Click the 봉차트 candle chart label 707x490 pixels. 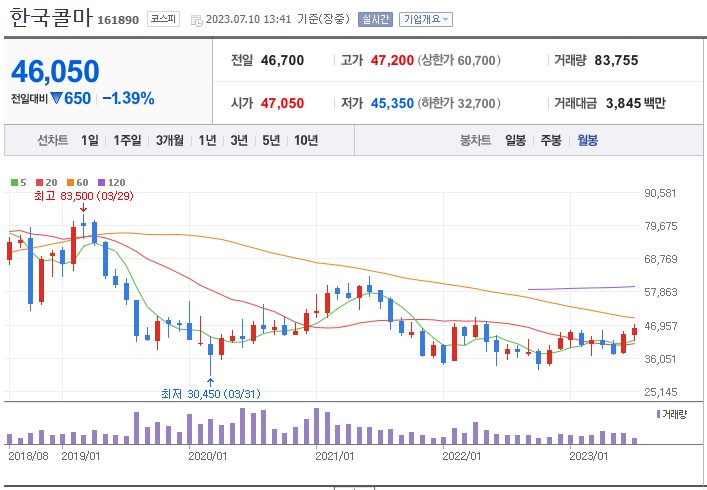[x=475, y=140]
